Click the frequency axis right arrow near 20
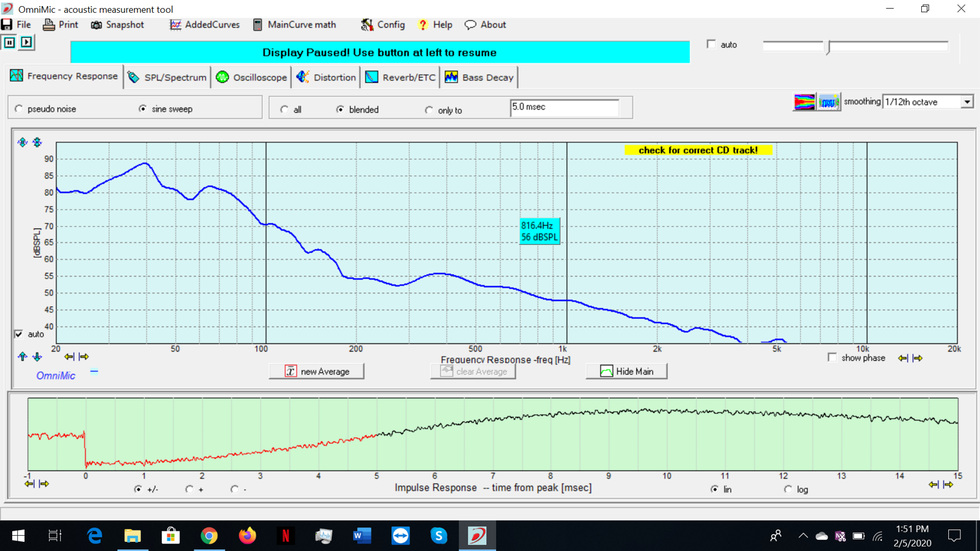 click(x=84, y=356)
